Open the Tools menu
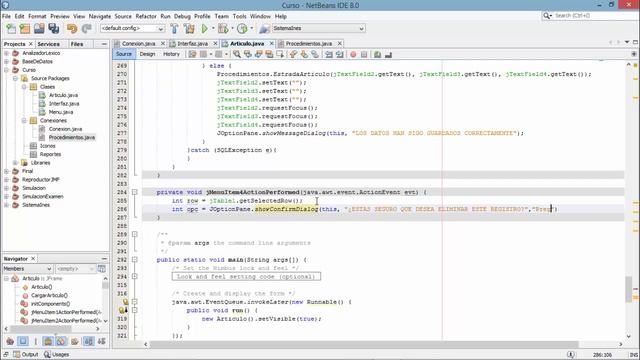 pos(239,16)
